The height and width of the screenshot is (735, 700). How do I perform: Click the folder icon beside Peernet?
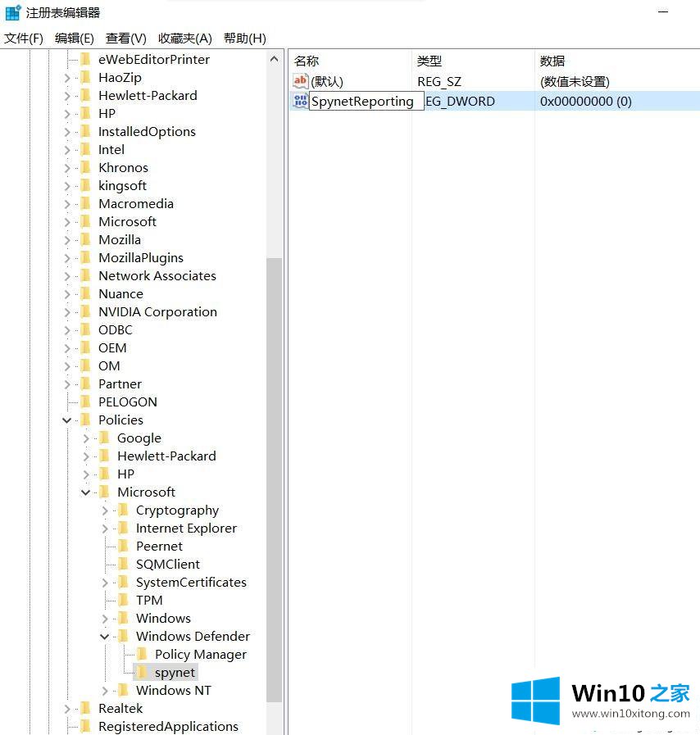click(x=123, y=546)
